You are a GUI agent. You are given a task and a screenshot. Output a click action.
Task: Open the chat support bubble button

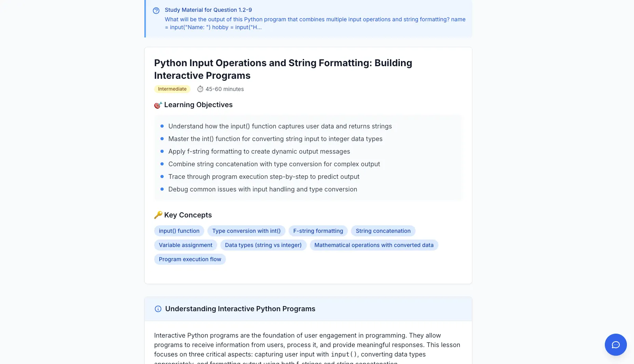coord(615,345)
